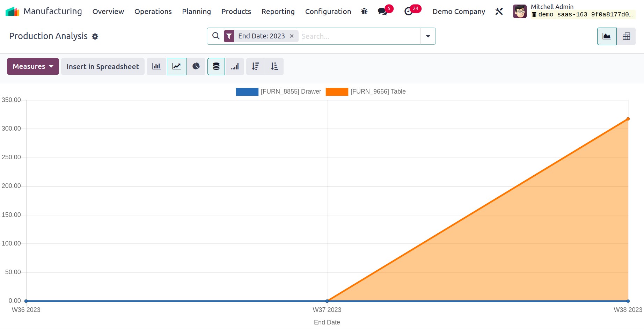Open the Demo Company switcher
Screen dimensions: 644x329
(x=459, y=12)
